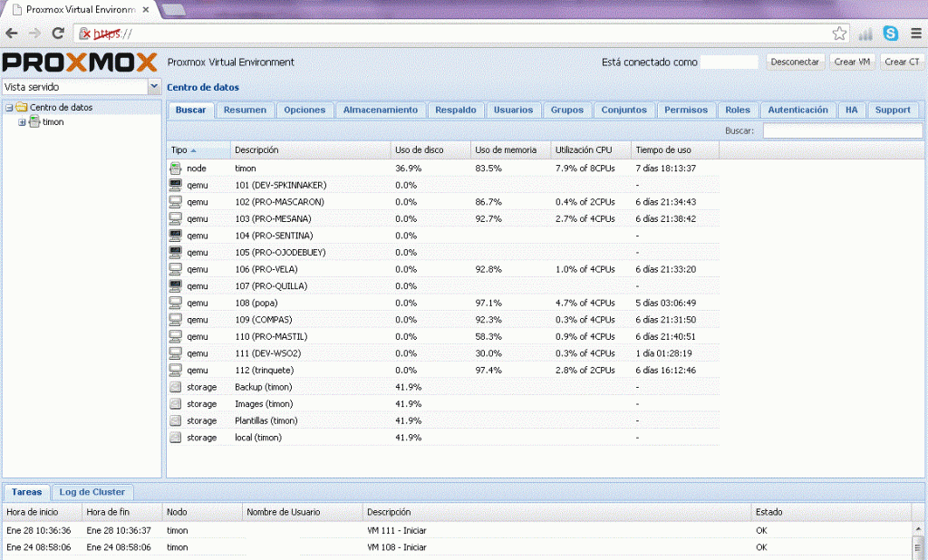
Task: Select the Tareas tab
Action: [26, 492]
